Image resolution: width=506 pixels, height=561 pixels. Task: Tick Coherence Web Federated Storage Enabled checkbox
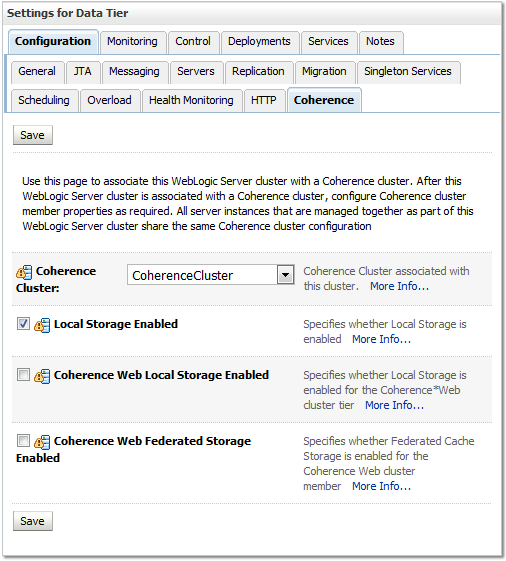pos(23,440)
